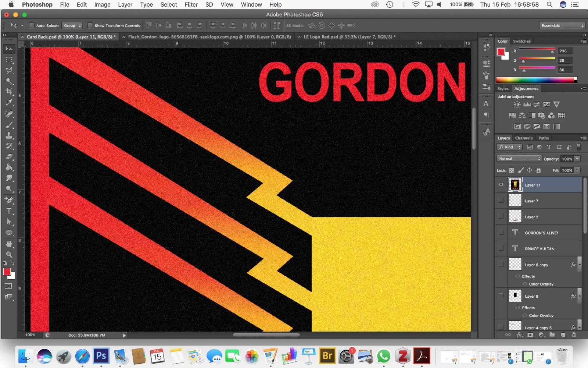Select the History Brush tool
588x368 pixels.
point(9,146)
